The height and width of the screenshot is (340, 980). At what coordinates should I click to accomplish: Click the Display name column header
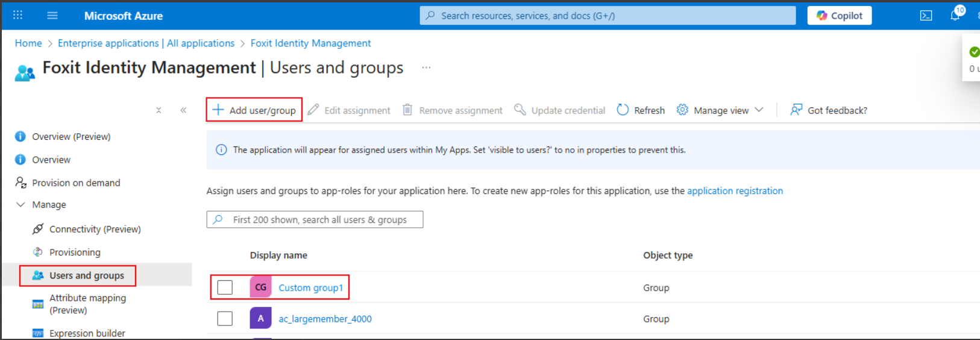(278, 255)
